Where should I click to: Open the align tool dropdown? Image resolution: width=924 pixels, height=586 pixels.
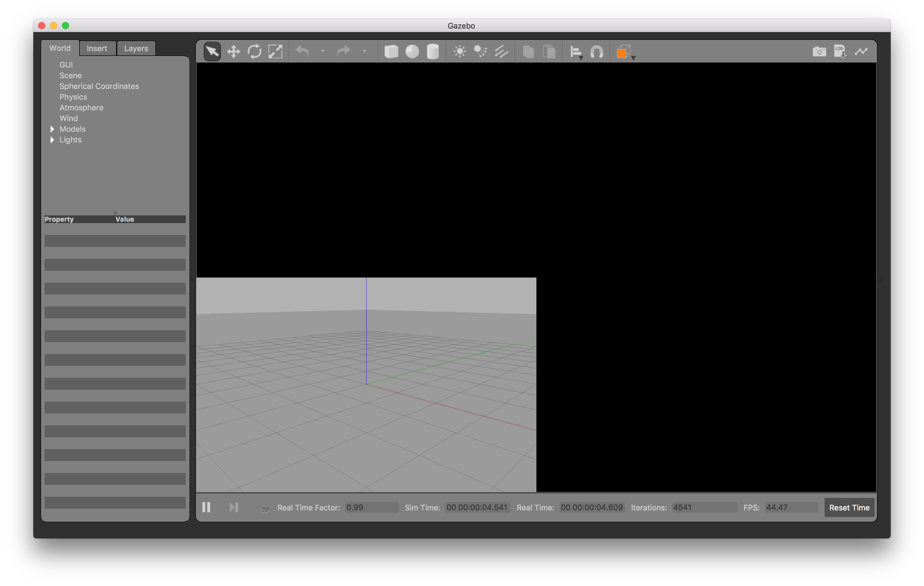576,52
